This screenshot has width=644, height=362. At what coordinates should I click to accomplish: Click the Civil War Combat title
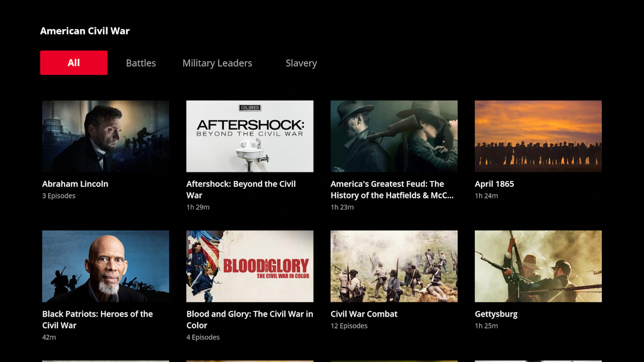point(364,314)
